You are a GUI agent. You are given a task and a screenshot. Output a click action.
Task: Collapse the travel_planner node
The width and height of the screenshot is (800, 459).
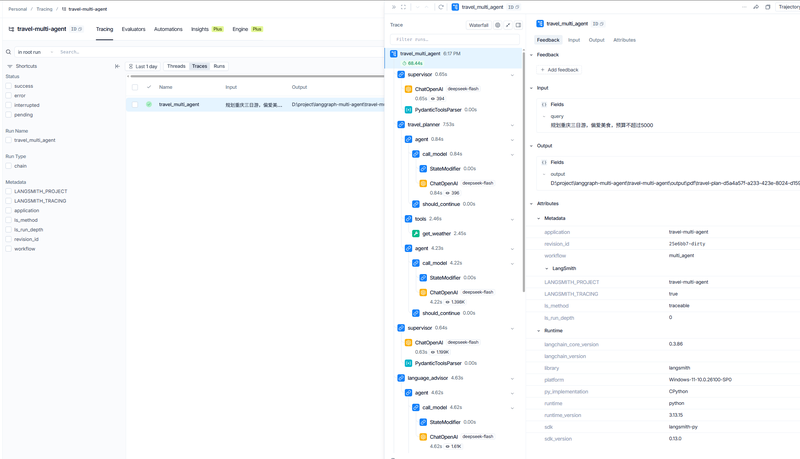(x=512, y=125)
